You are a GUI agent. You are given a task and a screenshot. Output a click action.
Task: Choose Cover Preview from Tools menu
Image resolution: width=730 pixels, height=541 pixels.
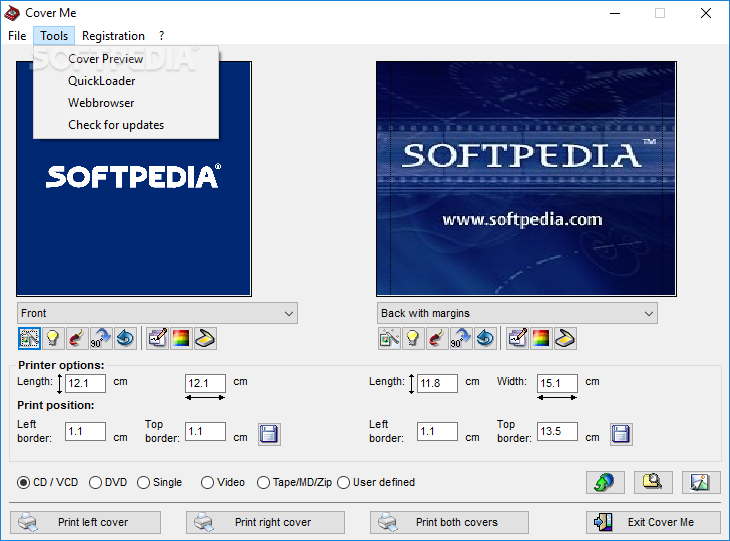(126, 59)
